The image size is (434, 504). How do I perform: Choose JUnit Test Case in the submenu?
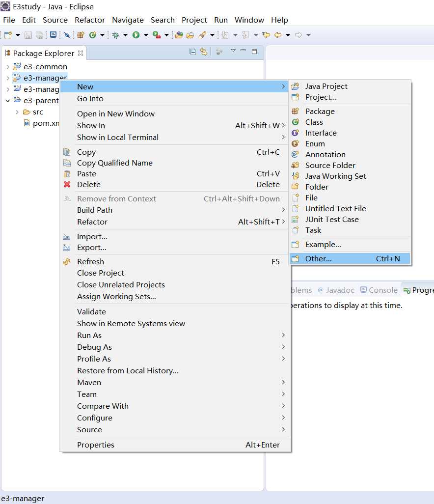[350, 219]
